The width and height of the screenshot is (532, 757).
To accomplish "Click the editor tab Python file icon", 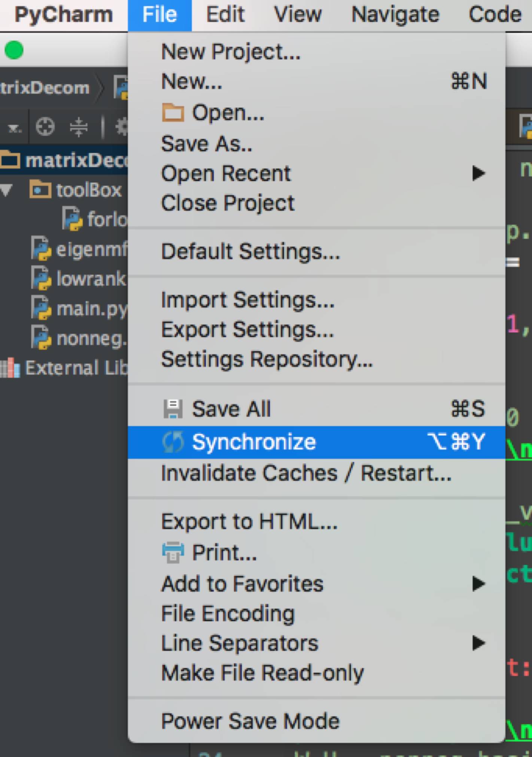I will 526,127.
